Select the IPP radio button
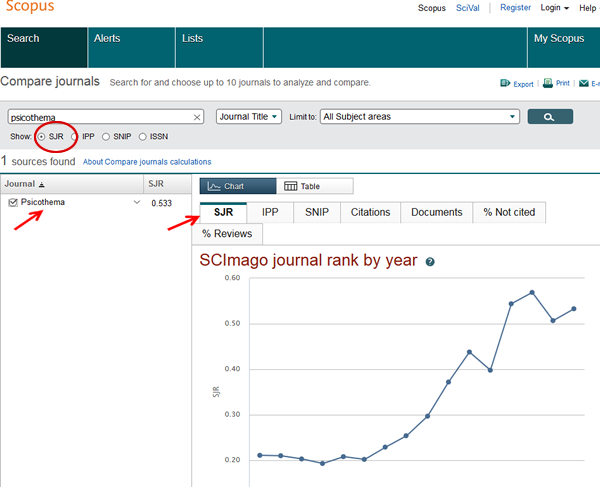Screen dimensions: 600x487 [x=75, y=136]
